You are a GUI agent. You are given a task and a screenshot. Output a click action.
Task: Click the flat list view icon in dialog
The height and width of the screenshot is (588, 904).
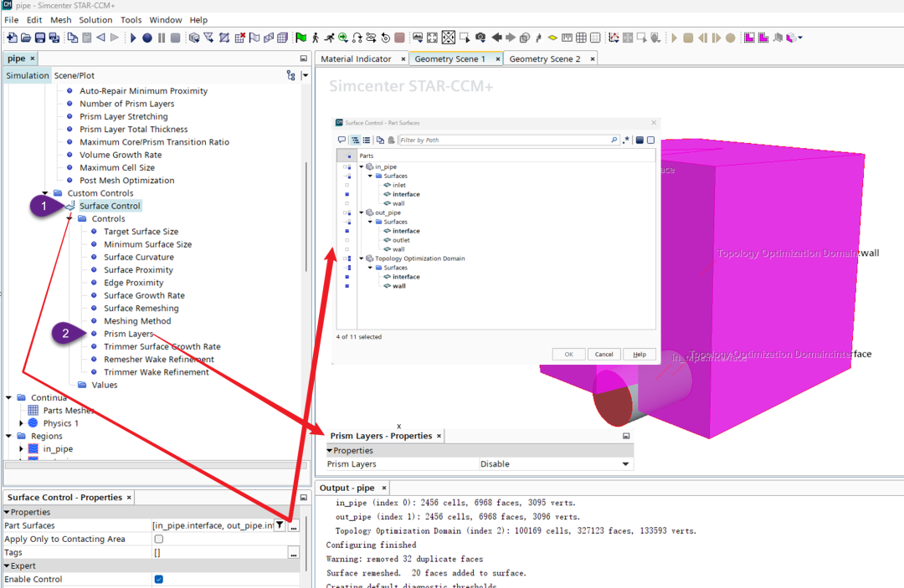coord(367,140)
